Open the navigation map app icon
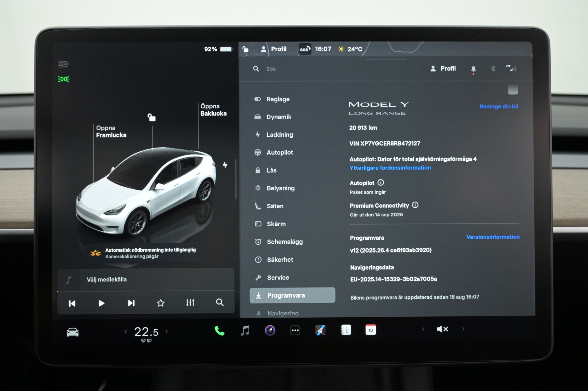 [x=320, y=330]
